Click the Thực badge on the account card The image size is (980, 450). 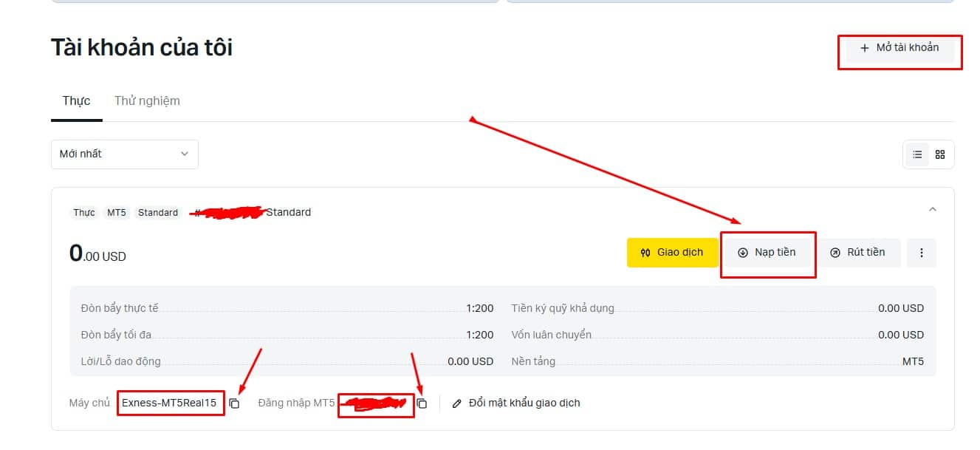click(x=84, y=213)
